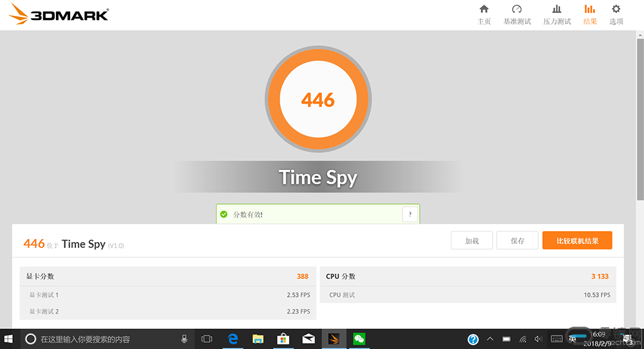Click the green valid score checkmark
The height and width of the screenshot is (349, 644).
pos(224,214)
